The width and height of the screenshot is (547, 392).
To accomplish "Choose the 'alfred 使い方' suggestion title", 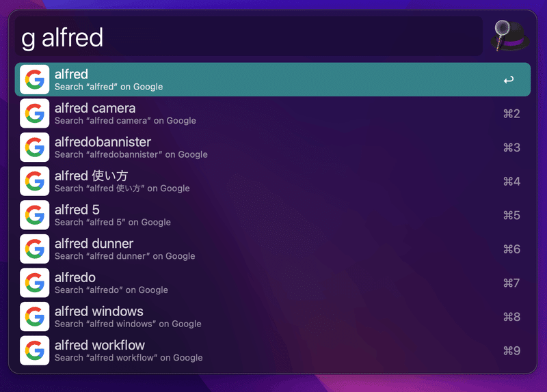I will [91, 176].
